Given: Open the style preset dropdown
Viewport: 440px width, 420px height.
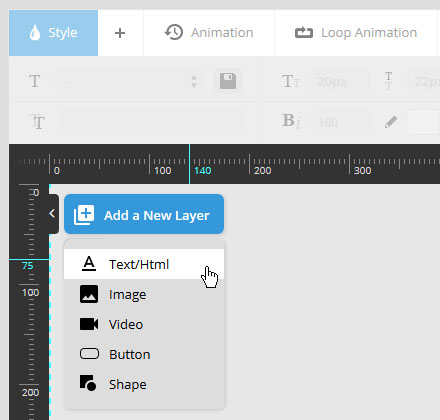Looking at the screenshot, I should click(128, 81).
